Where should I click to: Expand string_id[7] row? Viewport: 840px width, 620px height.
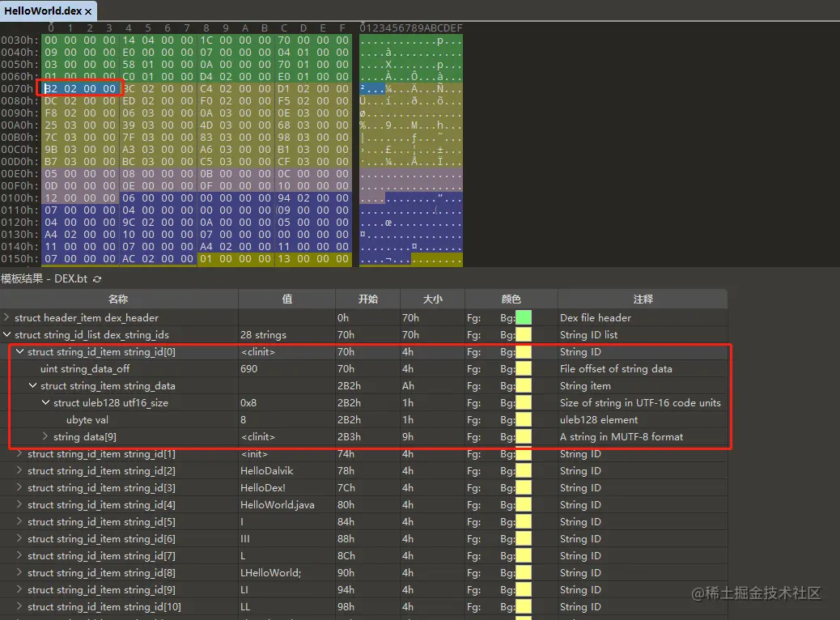coord(19,556)
